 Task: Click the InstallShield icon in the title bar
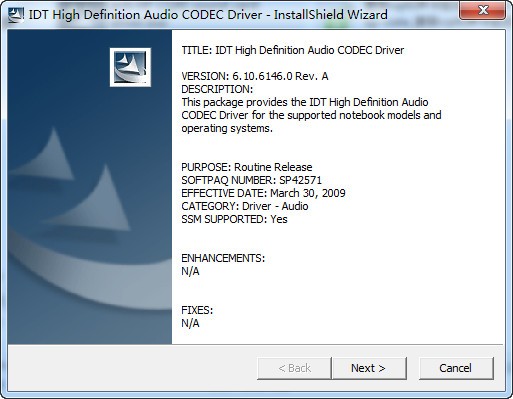(16, 15)
